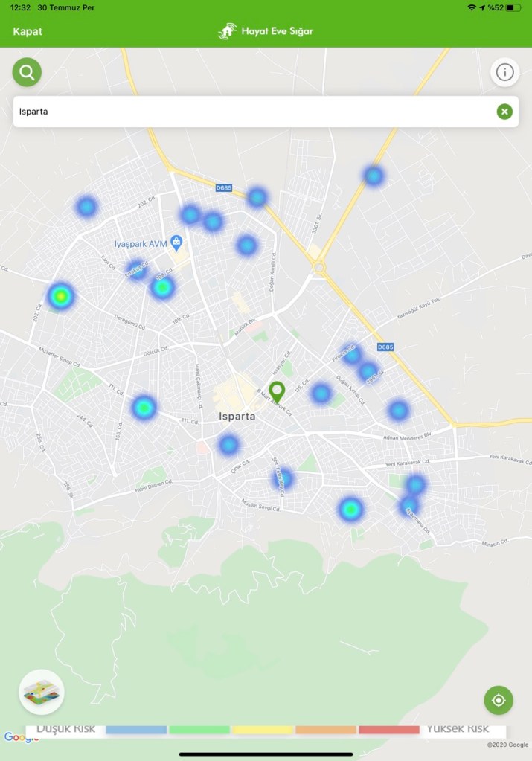
Task: Select the green legend risk swatch
Action: tap(199, 730)
